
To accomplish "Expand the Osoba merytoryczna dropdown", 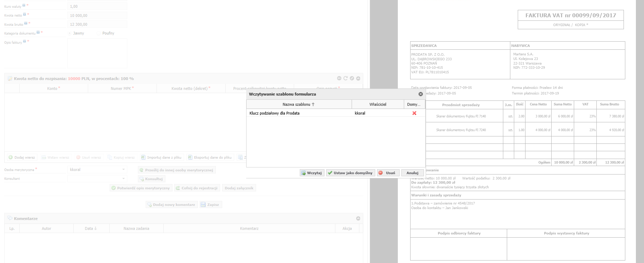I will click(123, 170).
